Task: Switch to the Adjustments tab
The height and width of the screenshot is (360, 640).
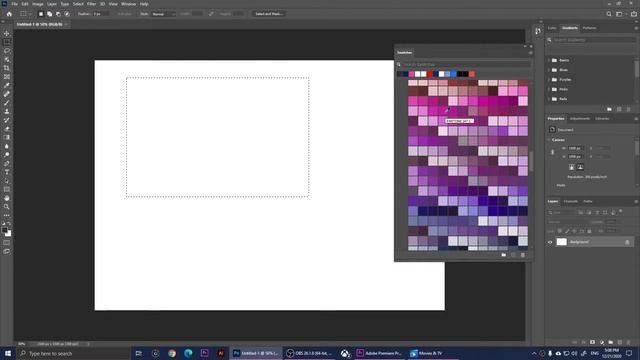Action: pyautogui.click(x=580, y=118)
